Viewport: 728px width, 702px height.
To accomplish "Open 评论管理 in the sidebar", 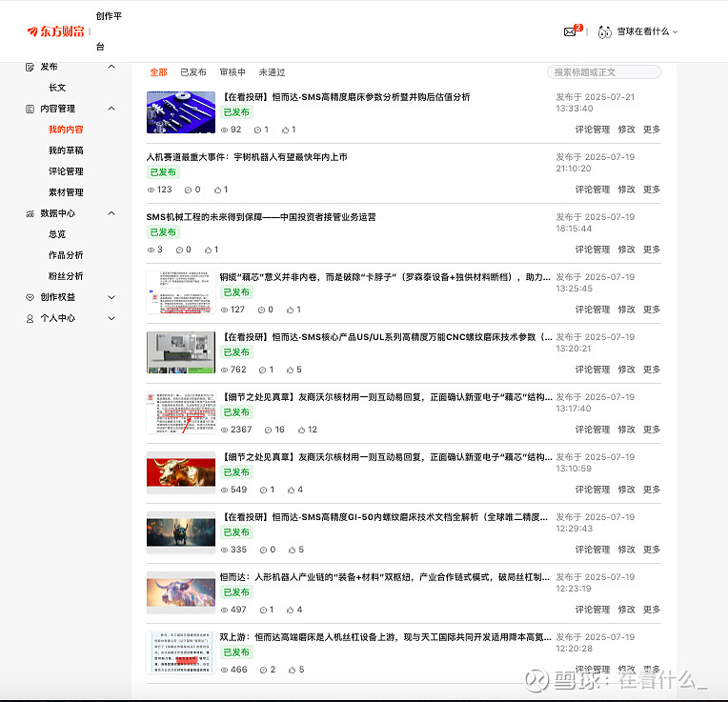I will (x=66, y=171).
